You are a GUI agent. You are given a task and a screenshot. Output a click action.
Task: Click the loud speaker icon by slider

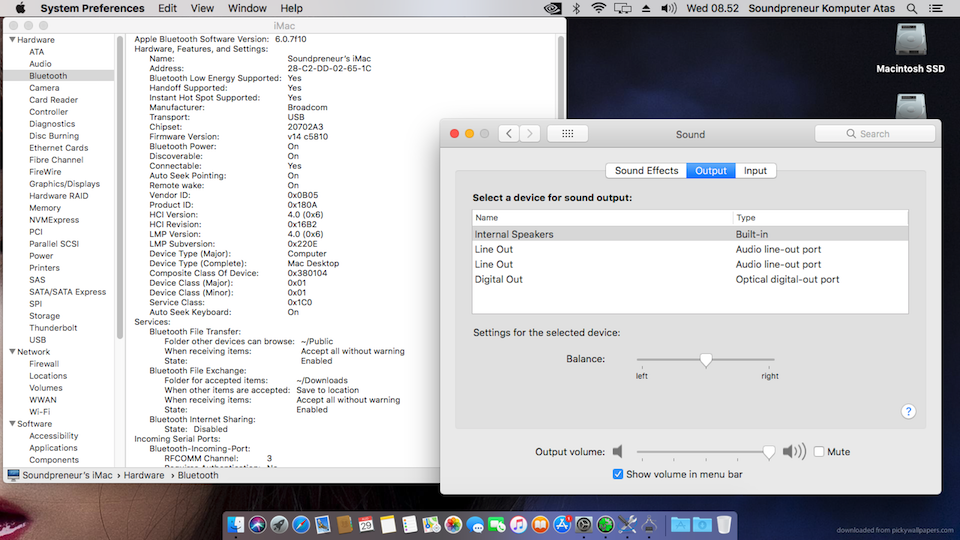(794, 452)
